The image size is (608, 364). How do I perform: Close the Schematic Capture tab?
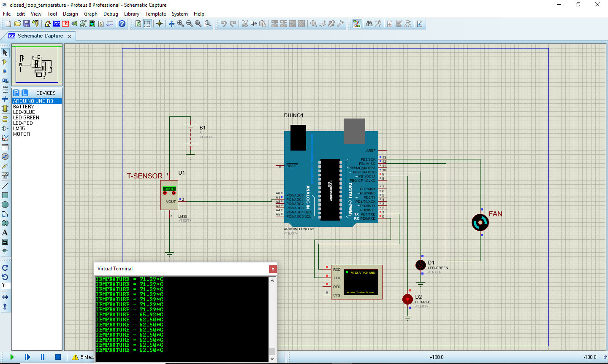(69, 36)
